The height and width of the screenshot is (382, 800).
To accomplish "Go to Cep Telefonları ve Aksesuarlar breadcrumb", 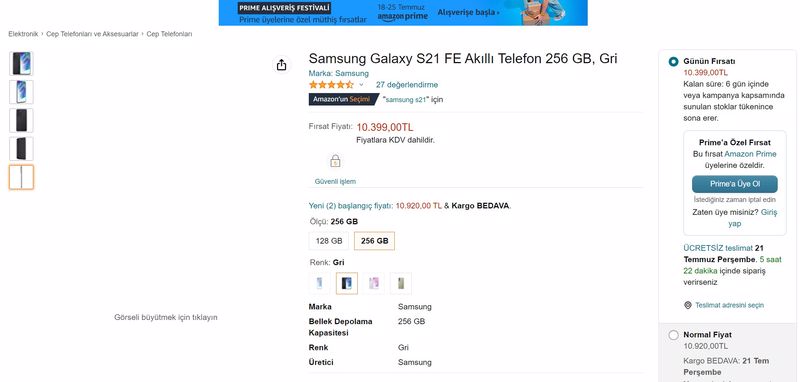I will [92, 34].
